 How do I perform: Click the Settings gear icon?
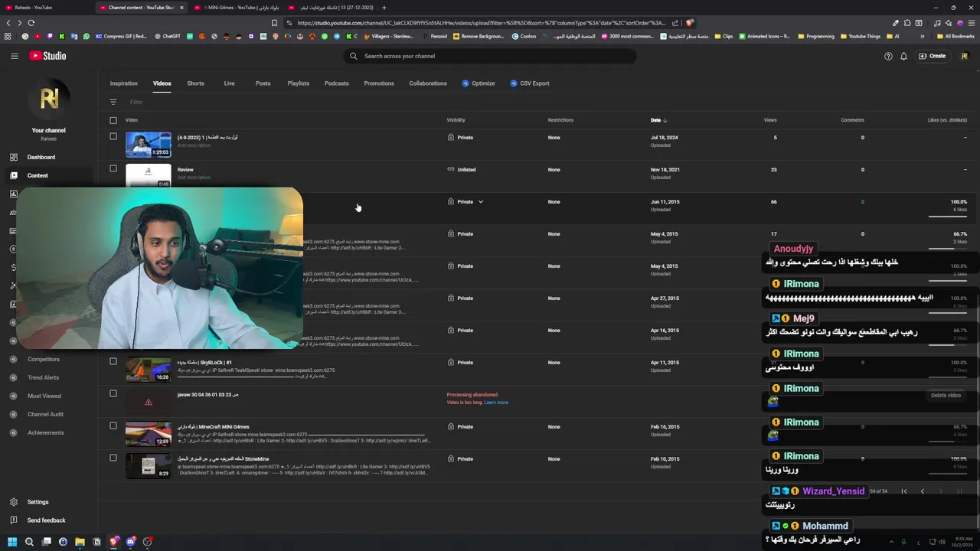click(x=13, y=502)
